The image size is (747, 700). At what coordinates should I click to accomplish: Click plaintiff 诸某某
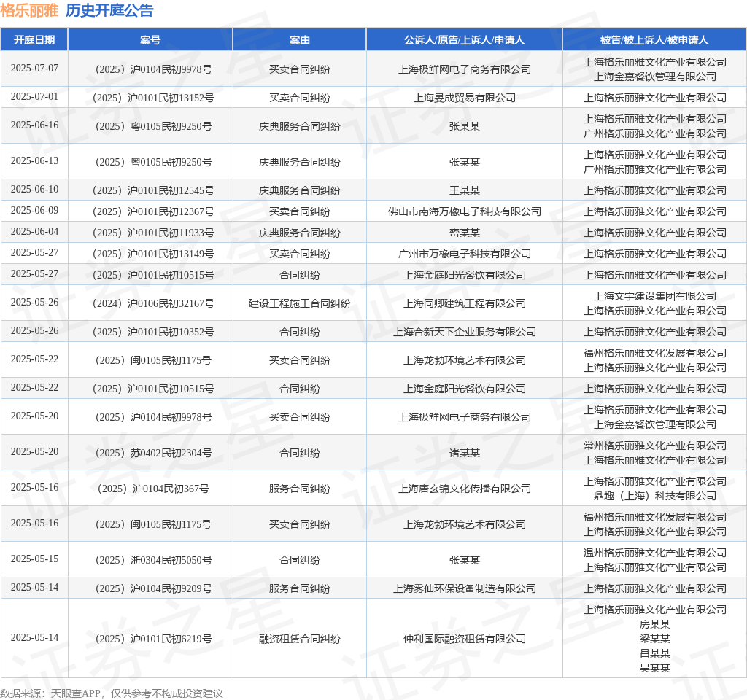pyautogui.click(x=465, y=453)
